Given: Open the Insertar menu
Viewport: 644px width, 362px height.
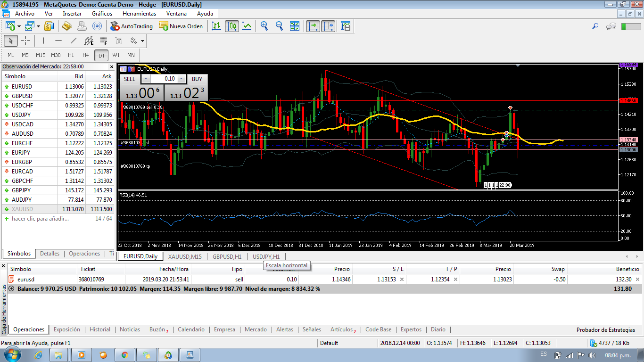Looking at the screenshot, I should point(72,14).
